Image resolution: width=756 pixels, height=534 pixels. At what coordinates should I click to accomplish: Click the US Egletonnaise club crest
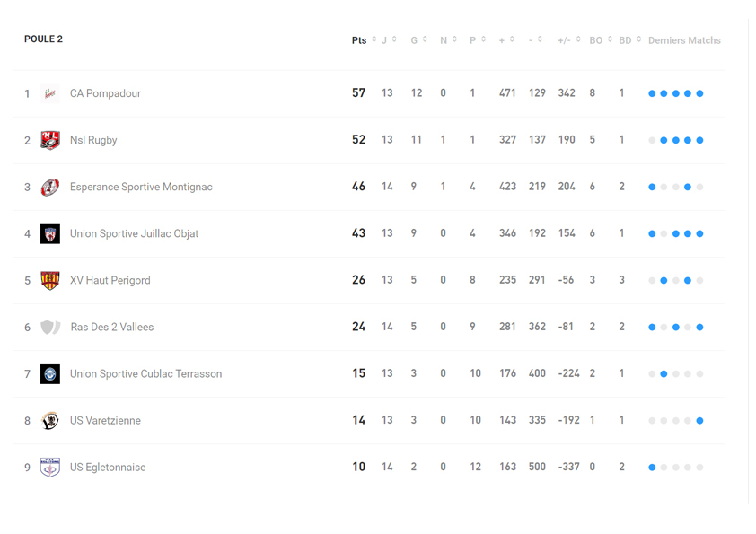pos(50,467)
